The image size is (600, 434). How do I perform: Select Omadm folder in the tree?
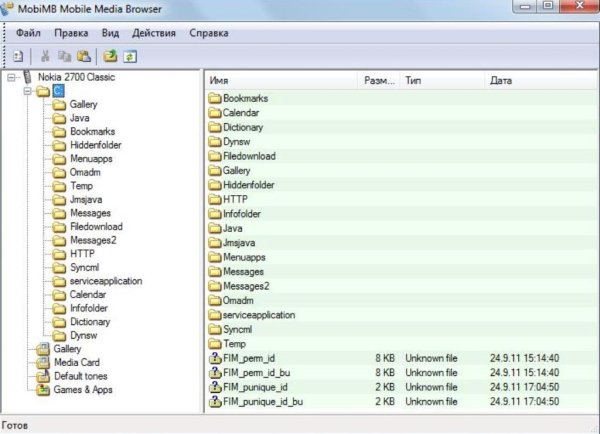[85, 172]
